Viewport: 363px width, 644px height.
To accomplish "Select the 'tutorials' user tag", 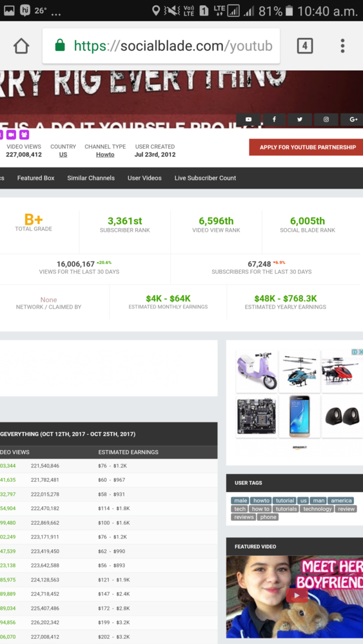I will (286, 509).
